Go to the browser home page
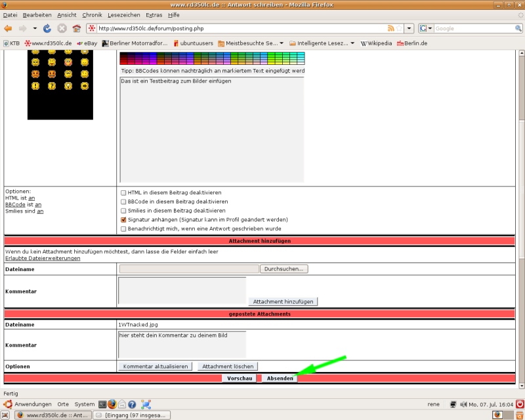The height and width of the screenshot is (420, 525). pos(76,29)
